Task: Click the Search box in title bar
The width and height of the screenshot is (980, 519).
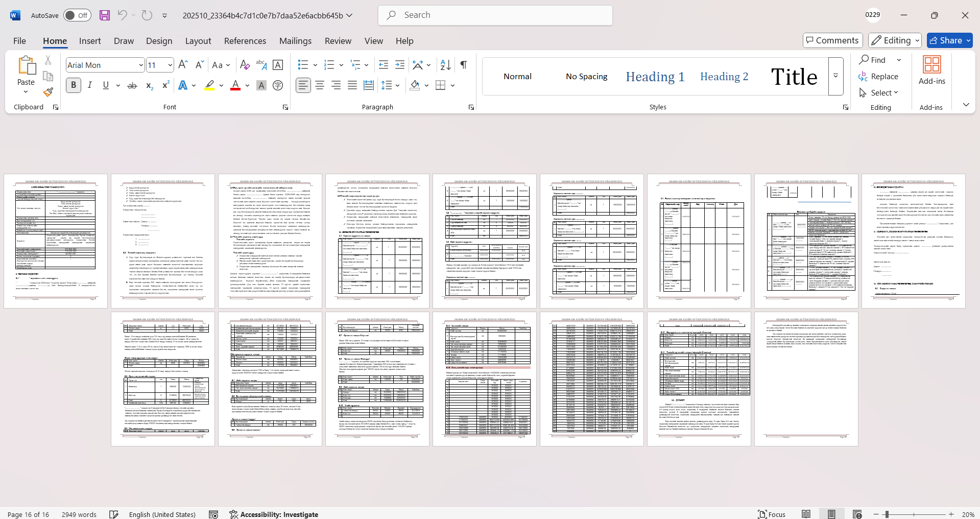Action: 495,15
